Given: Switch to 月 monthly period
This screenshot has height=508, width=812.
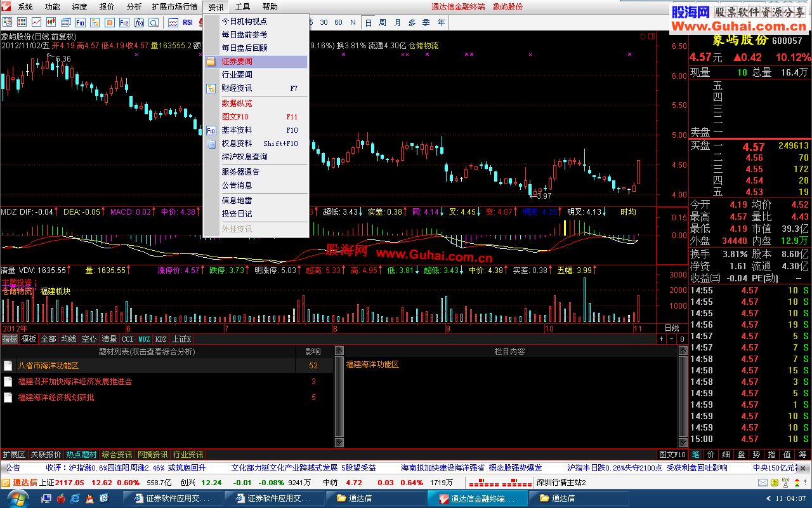Looking at the screenshot, I should (x=397, y=22).
